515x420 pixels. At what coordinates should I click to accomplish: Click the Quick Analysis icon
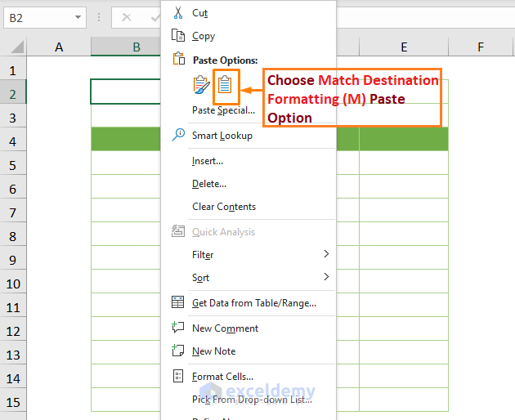tap(178, 231)
